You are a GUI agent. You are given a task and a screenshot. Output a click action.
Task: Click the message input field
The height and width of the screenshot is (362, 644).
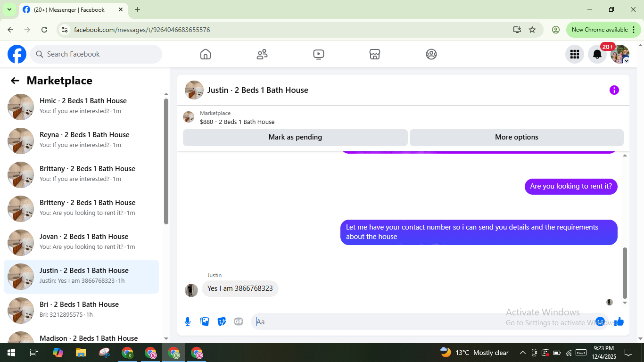pos(424,321)
